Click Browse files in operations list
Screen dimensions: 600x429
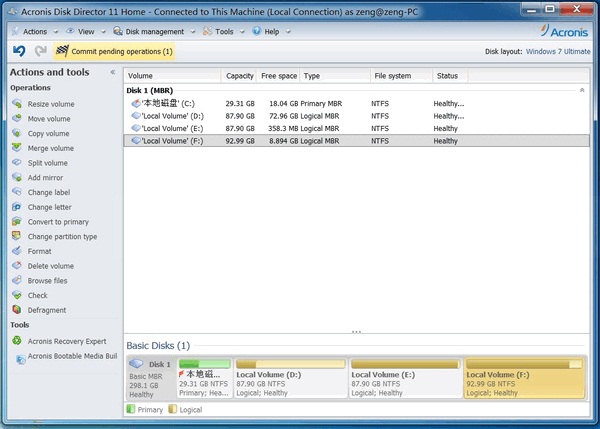[48, 281]
